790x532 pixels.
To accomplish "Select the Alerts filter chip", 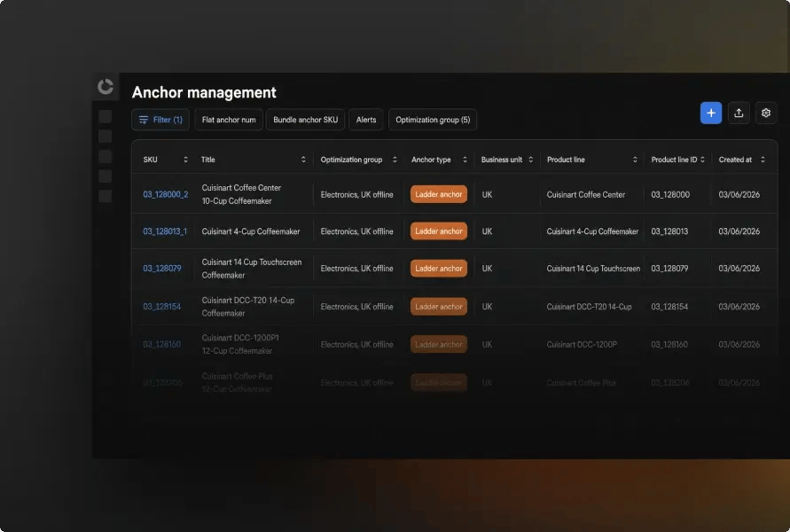I will point(366,120).
